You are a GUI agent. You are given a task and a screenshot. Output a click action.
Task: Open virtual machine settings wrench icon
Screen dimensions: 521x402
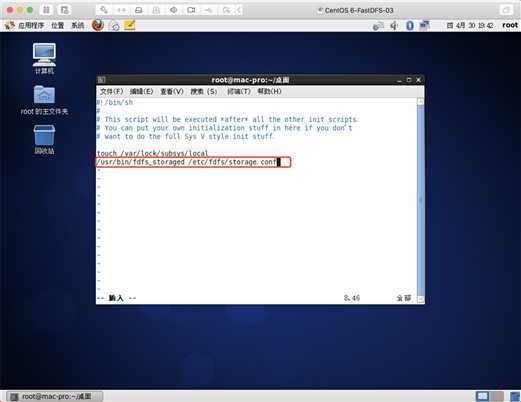(x=104, y=10)
